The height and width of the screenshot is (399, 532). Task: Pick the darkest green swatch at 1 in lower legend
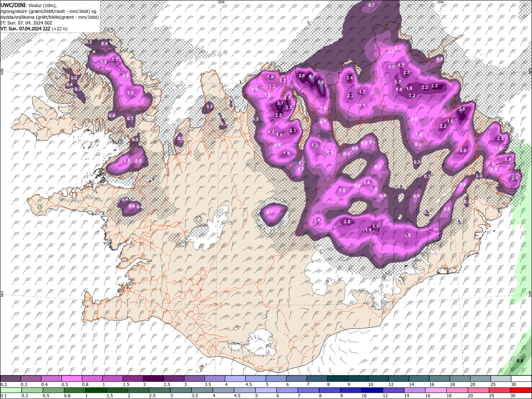pos(96,390)
